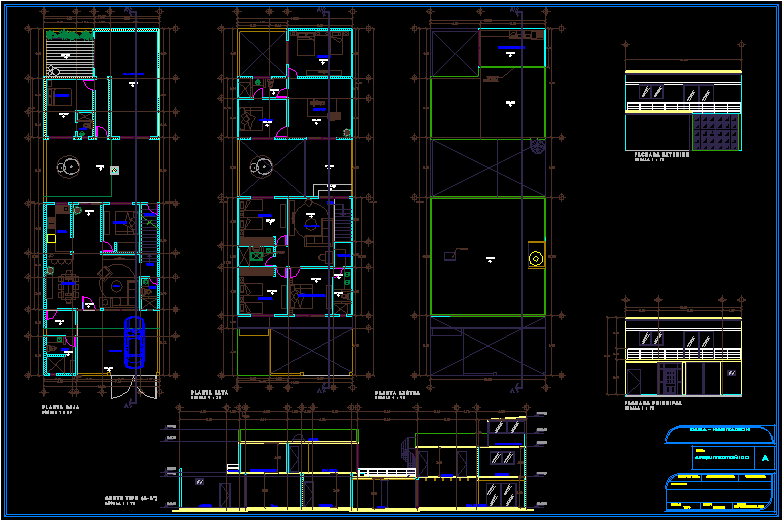Click the circular symbol in upper floor patio
The width and height of the screenshot is (783, 521).
pos(264,166)
